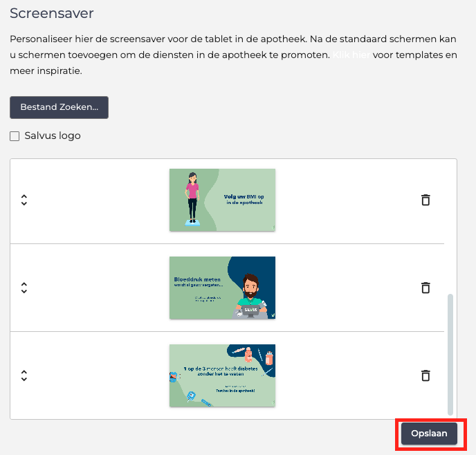This screenshot has width=476, height=455.
Task: Click the Bestand Zoeken button
Action: (x=59, y=107)
